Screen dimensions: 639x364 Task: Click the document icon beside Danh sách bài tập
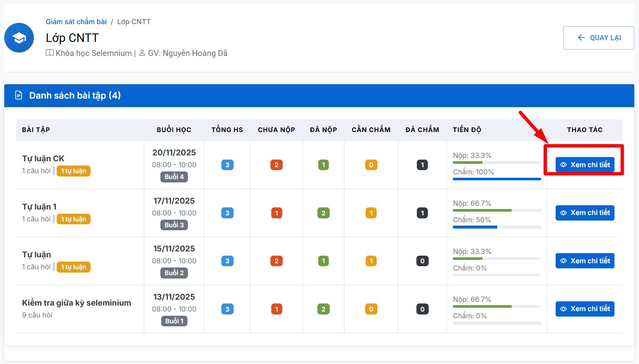point(19,95)
